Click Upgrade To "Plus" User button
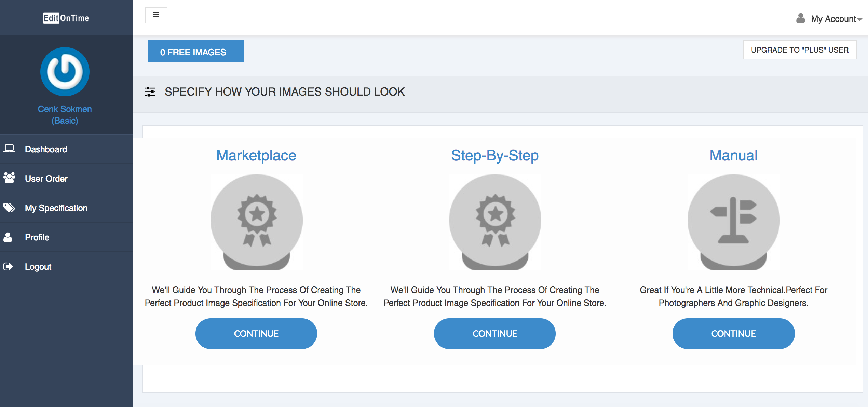 pos(800,50)
